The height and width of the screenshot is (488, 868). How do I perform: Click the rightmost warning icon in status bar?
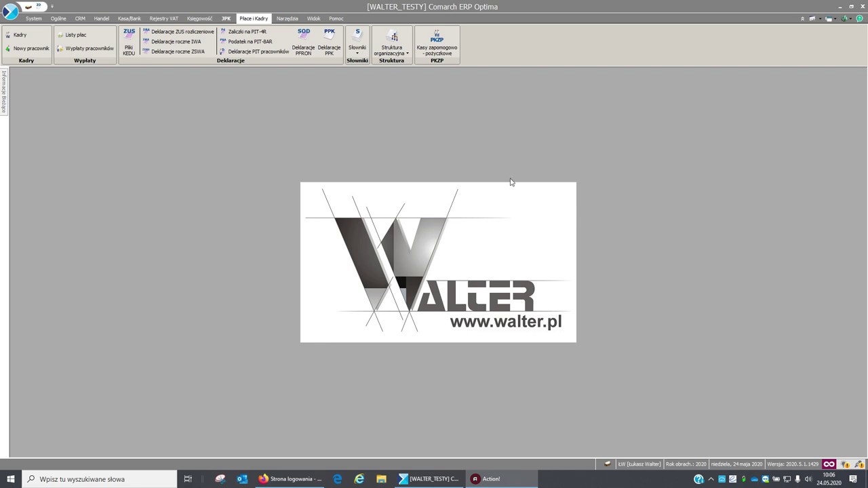click(x=859, y=464)
